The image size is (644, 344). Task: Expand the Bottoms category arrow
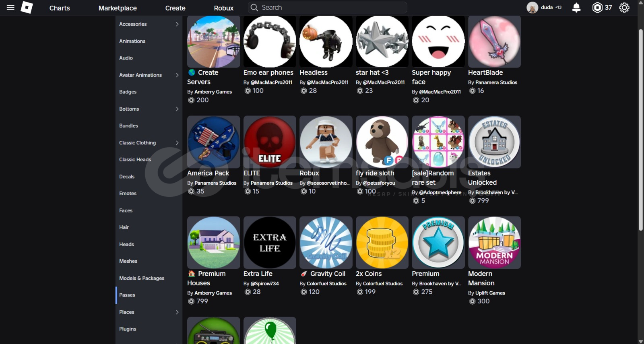tap(177, 109)
